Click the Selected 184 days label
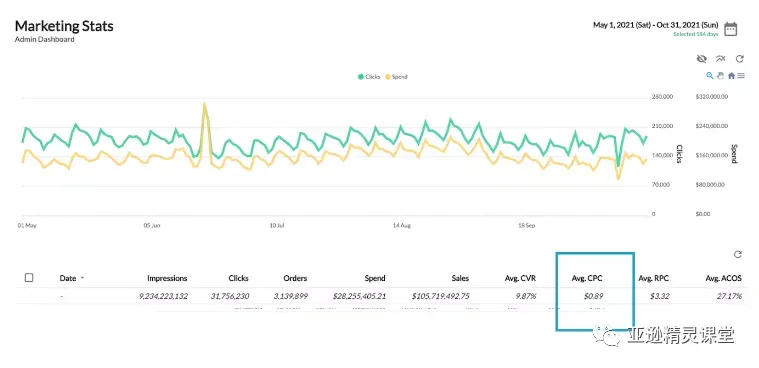Screen dimensions: 759x368 click(696, 34)
